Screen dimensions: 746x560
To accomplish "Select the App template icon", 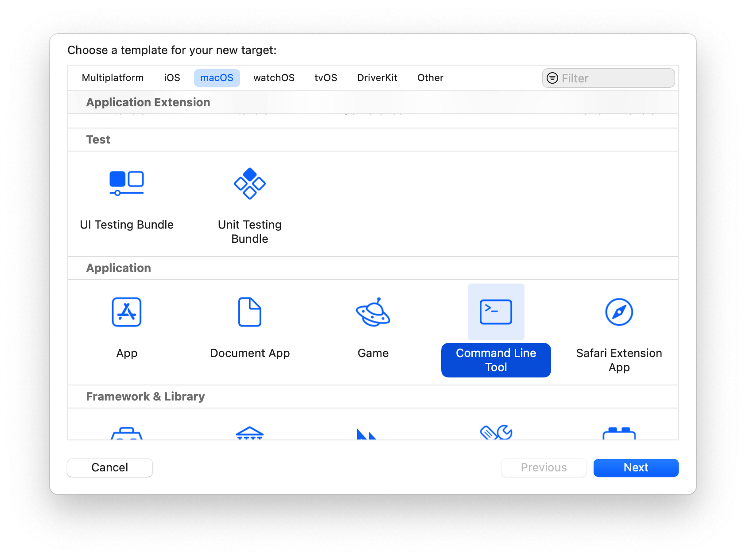I will 127,312.
